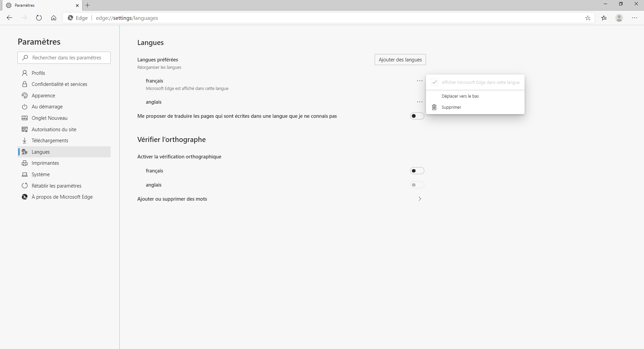Click the reload page icon

(39, 18)
